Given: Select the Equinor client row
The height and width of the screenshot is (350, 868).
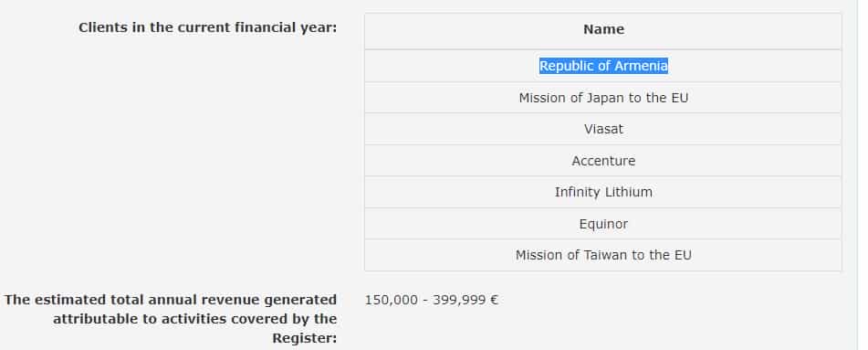Looking at the screenshot, I should coord(602,224).
